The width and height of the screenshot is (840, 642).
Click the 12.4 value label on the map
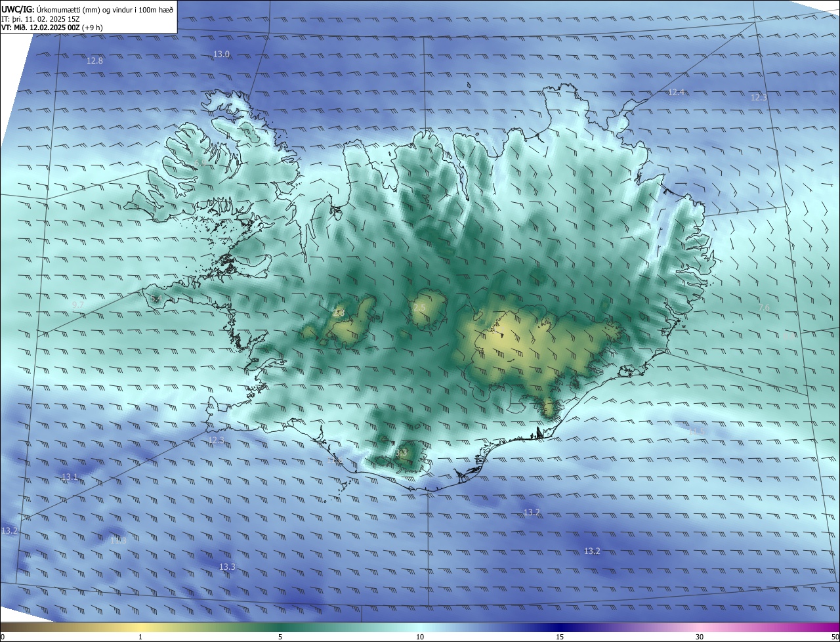click(x=676, y=93)
